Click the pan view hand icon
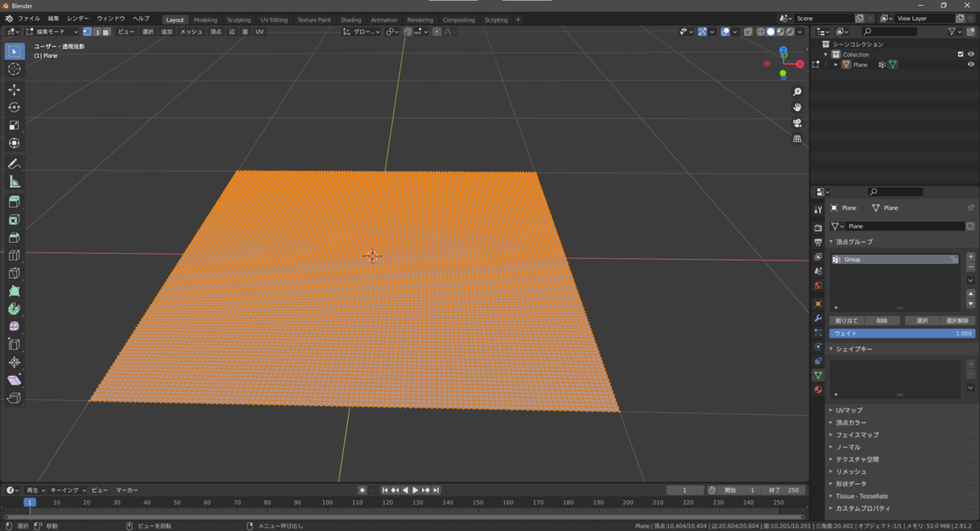Image resolution: width=980 pixels, height=531 pixels. pos(797,107)
